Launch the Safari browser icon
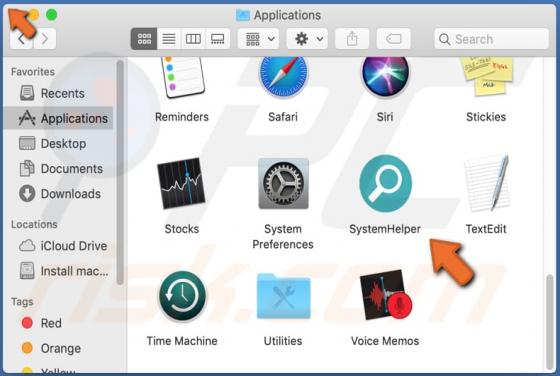This screenshot has height=376, width=560. pyautogui.click(x=283, y=77)
